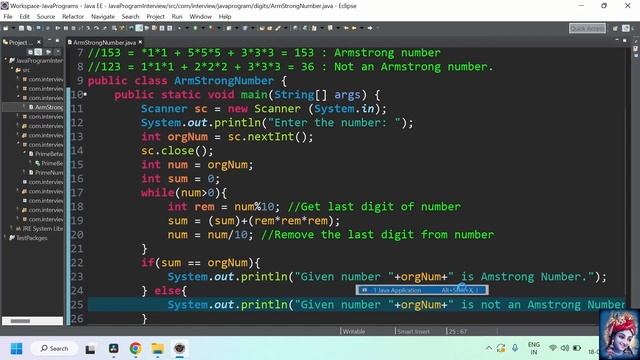
Task: Click the Save toolbar icon
Action: pos(21,28)
